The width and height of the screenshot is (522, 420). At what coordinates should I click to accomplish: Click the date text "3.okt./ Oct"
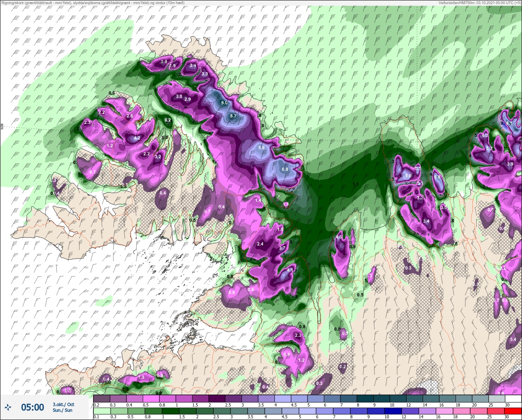(x=64, y=404)
